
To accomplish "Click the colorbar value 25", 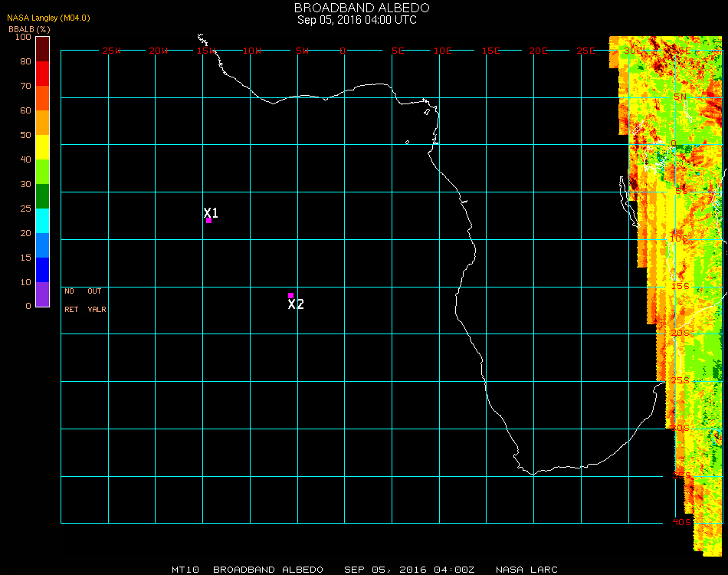I will pos(25,209).
